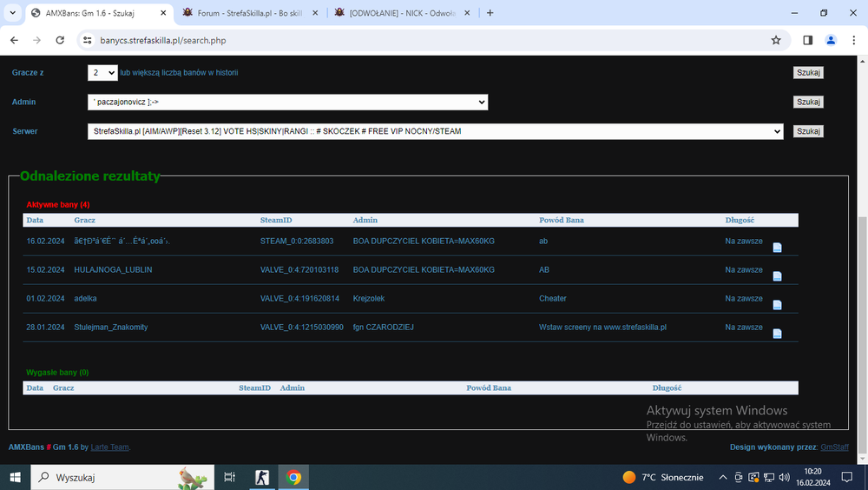The image size is (868, 490).
Task: Click Szukaj button next to Serwer
Action: [x=808, y=131]
